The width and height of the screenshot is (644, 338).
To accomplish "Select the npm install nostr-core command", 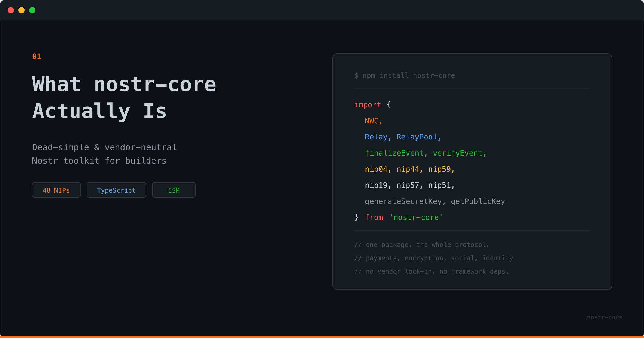I will pyautogui.click(x=405, y=75).
